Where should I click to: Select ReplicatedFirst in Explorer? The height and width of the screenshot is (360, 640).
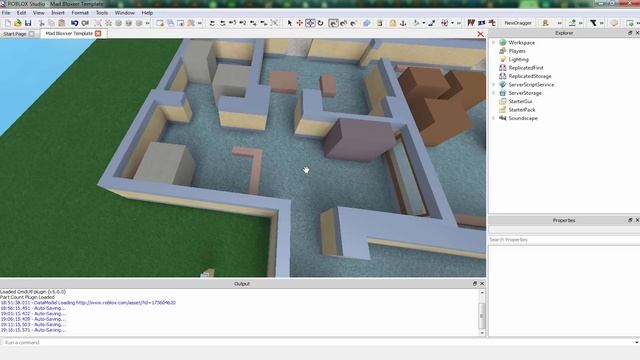pos(526,68)
